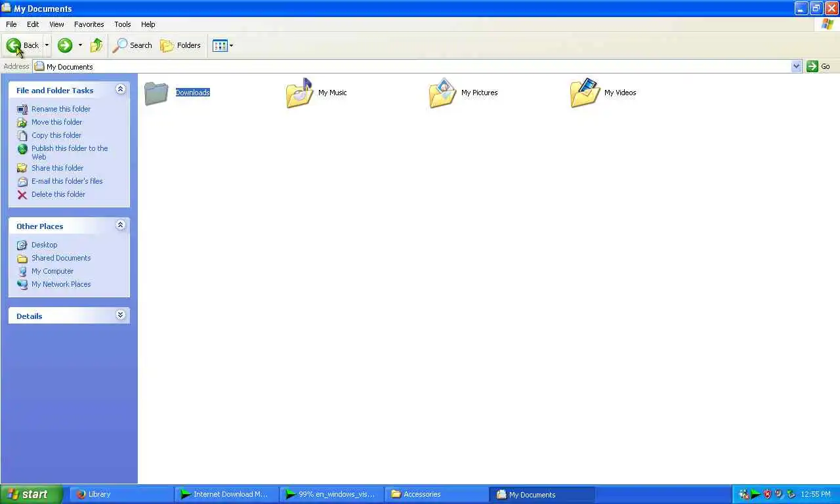Switch to the Library taskbar window
This screenshot has width=840, height=504.
pyautogui.click(x=121, y=494)
